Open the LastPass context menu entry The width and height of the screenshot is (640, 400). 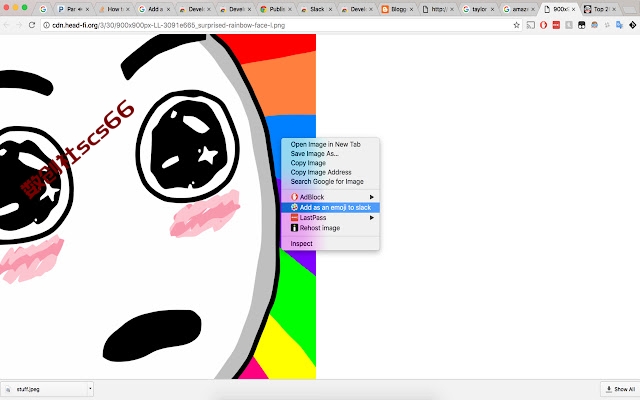(330, 218)
